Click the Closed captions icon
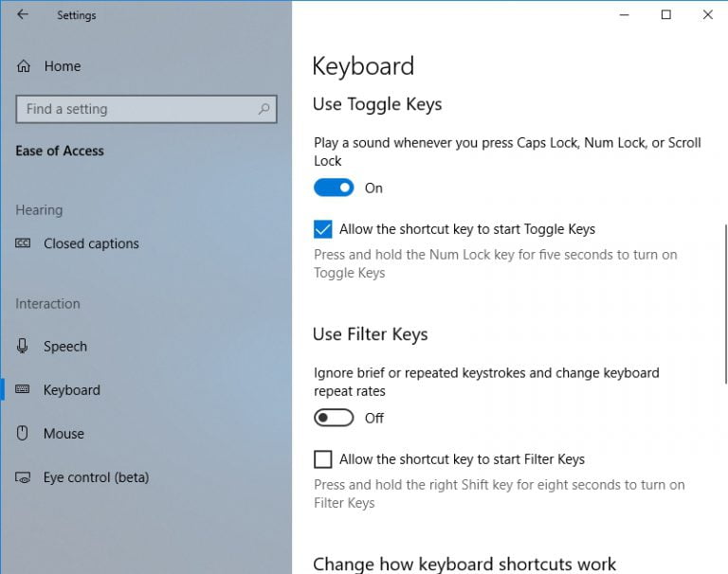728x574 pixels. coord(24,243)
